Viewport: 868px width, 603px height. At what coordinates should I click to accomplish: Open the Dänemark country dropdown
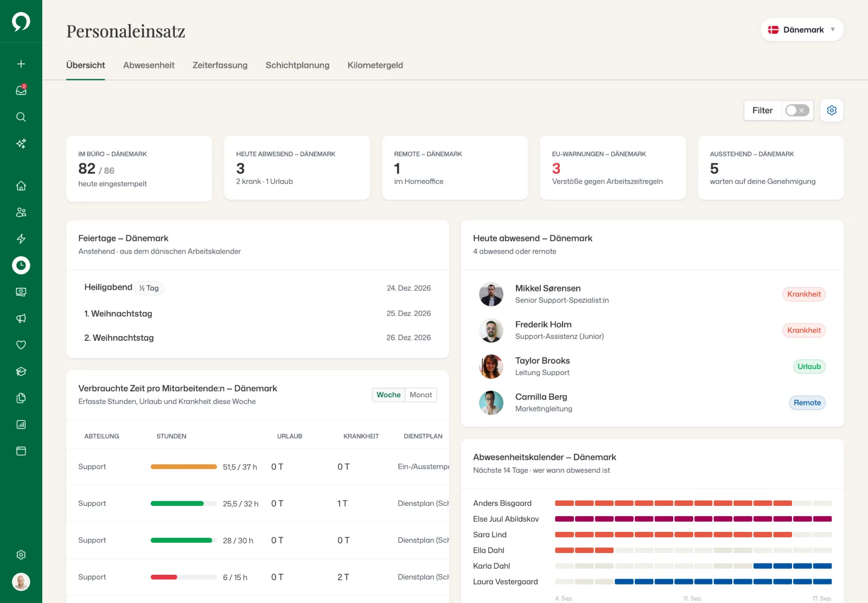[x=802, y=30]
